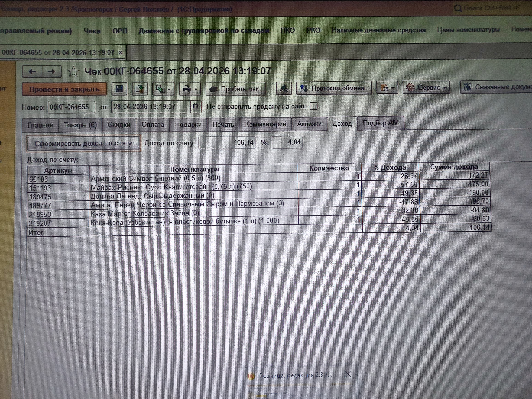Click Сформировать доход по счету button

[x=83, y=144]
